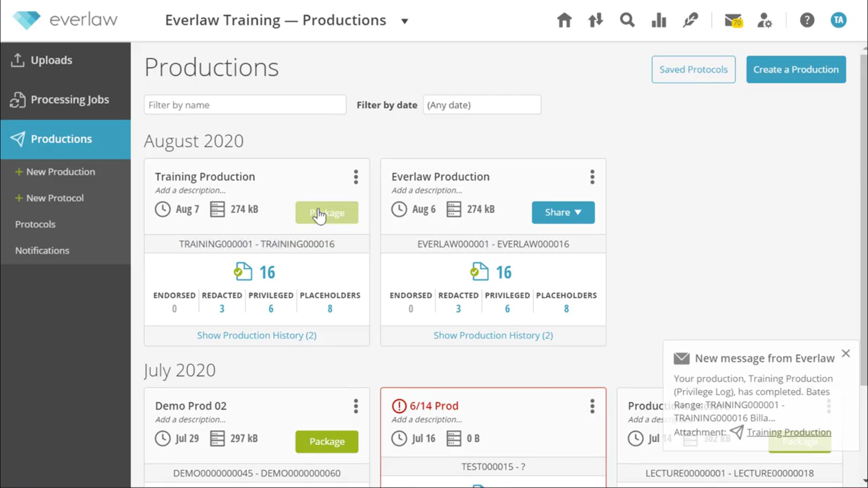The image size is (868, 488).
Task: Add a description to Training Production
Action: [190, 190]
